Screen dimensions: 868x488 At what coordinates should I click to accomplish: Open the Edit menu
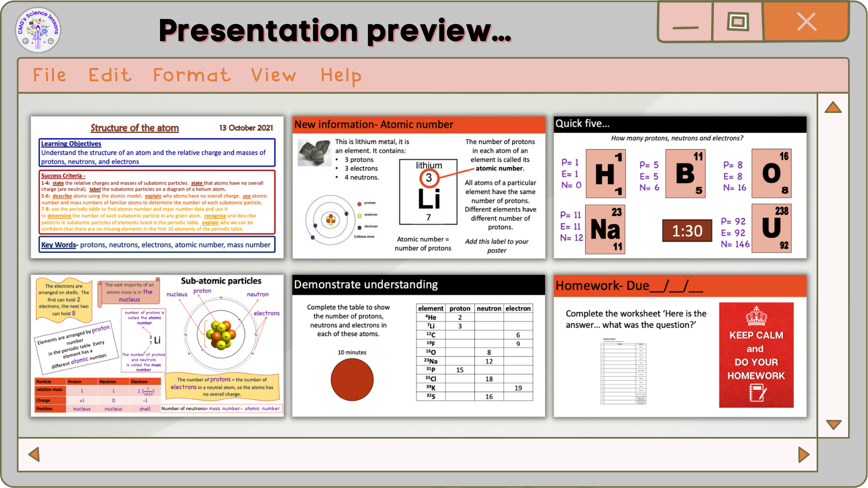pyautogui.click(x=110, y=75)
